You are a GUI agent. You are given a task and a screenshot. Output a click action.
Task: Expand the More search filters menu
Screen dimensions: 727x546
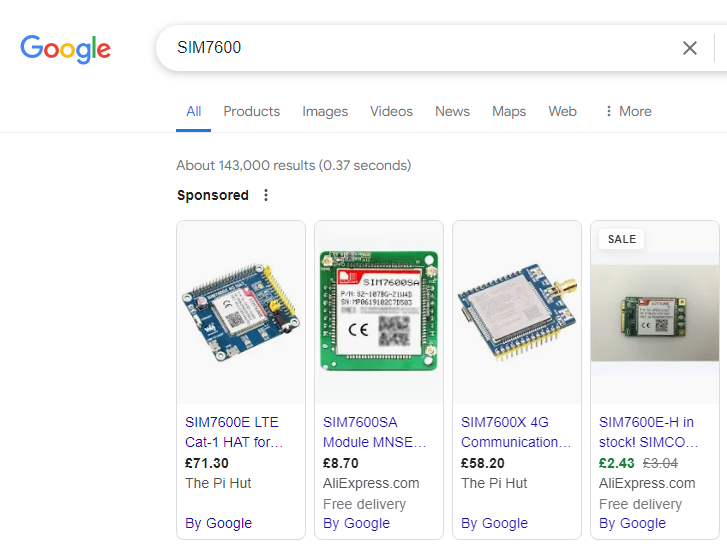pos(627,111)
